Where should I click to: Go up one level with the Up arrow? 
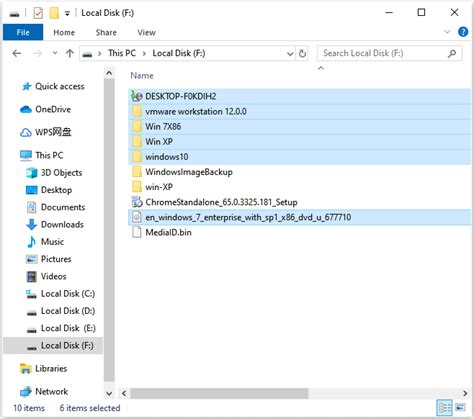[70, 53]
